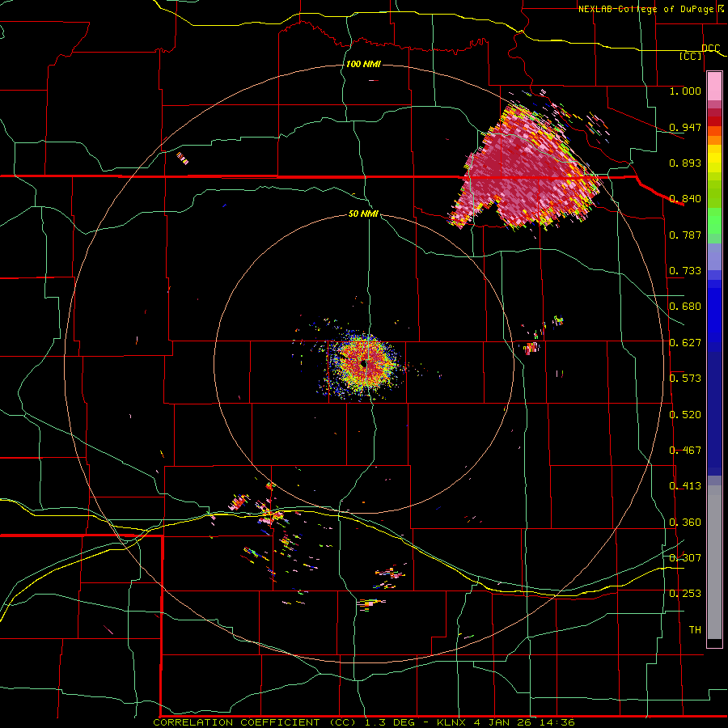Click the 0.680 scale value

685,307
